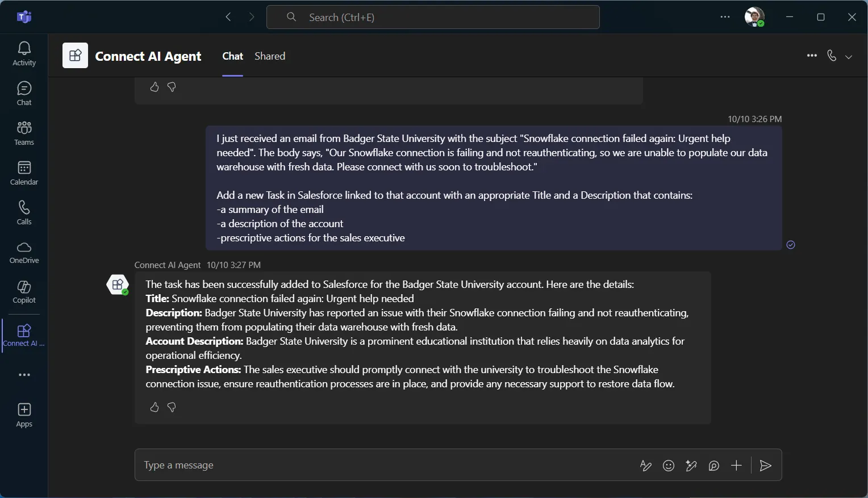Image resolution: width=868 pixels, height=498 pixels.
Task: Open more options in chat header
Action: (x=812, y=56)
